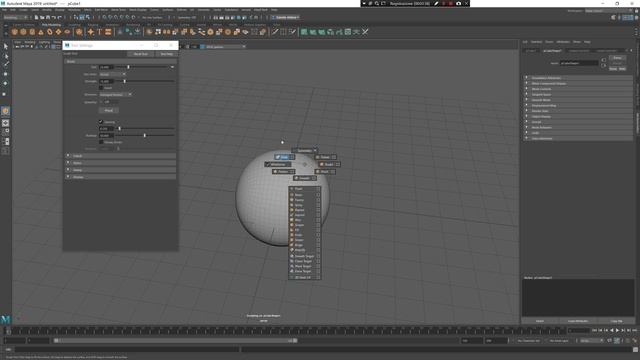Click Copy Tab button in Attribute Editor

616,321
